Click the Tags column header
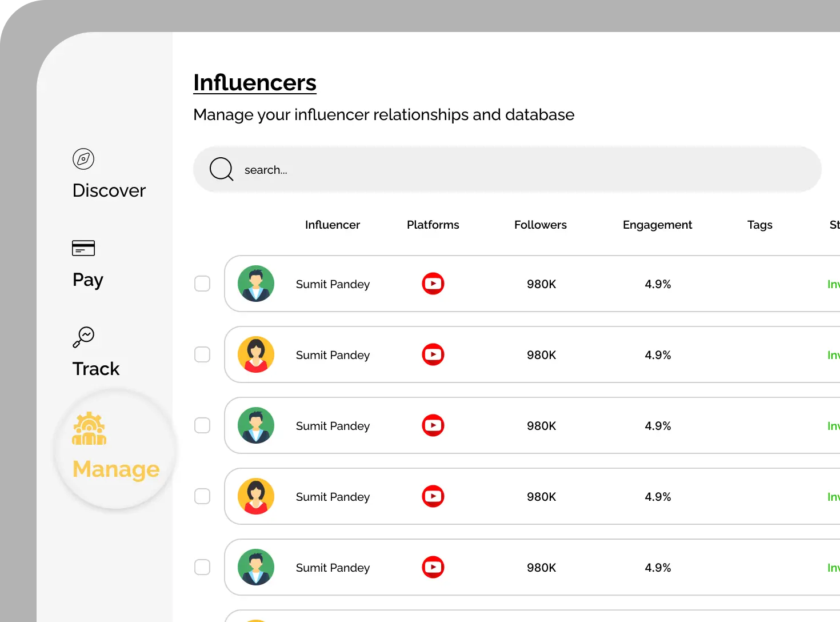This screenshot has height=622, width=840. (759, 225)
